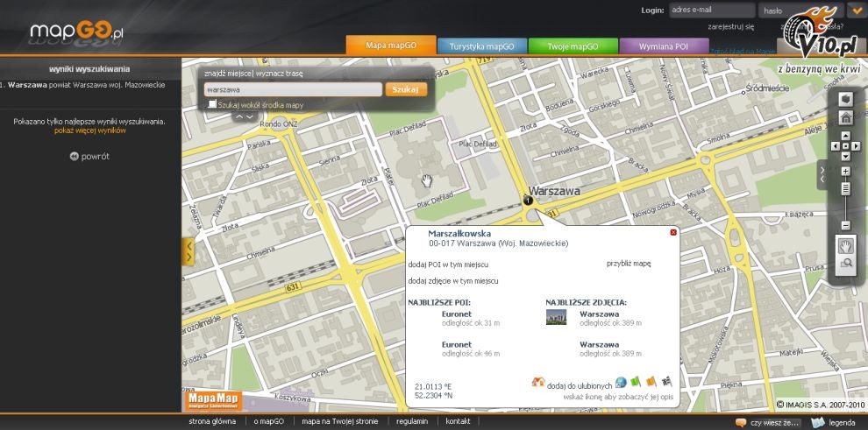
Task: Click dodaj zdjęcie w tym miejscu
Action: click(x=452, y=281)
